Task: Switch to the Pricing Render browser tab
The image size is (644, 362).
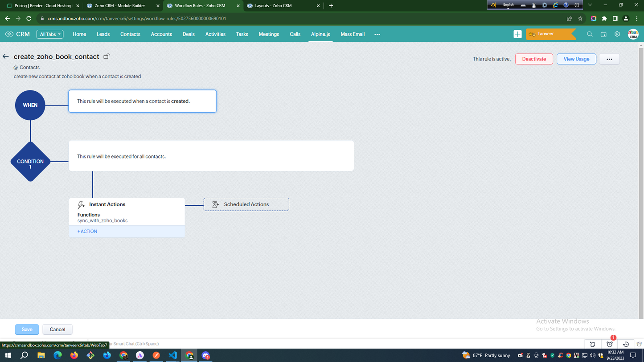Action: [43, 6]
